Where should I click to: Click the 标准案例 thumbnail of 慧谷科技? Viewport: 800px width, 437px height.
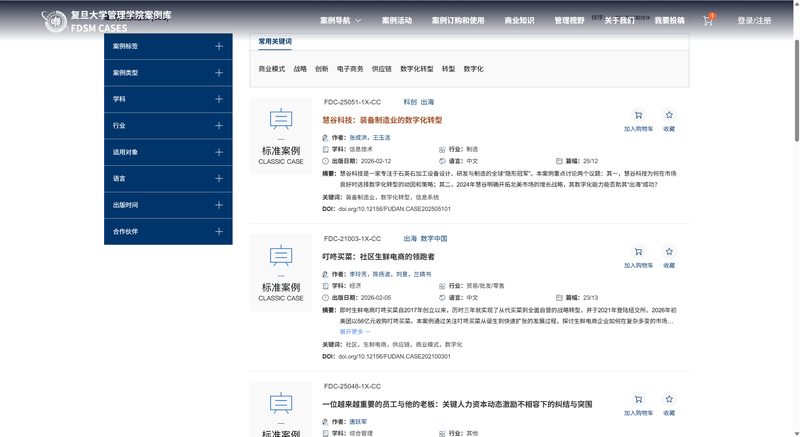pos(280,136)
